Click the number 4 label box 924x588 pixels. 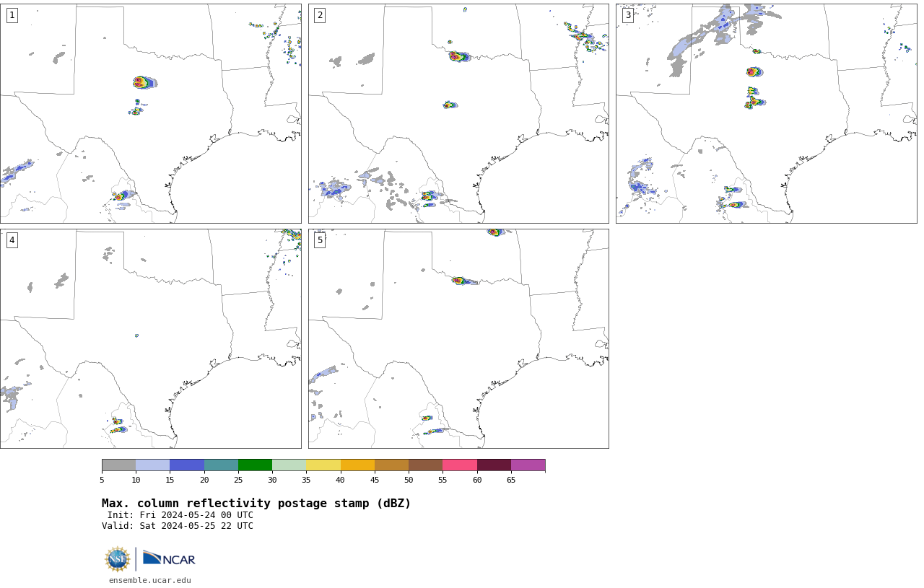(12, 240)
